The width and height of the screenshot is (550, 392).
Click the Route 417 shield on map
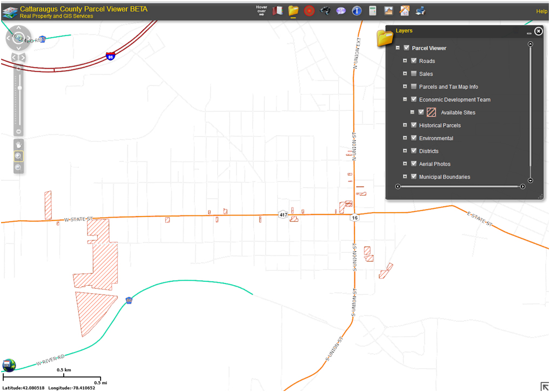(x=283, y=214)
